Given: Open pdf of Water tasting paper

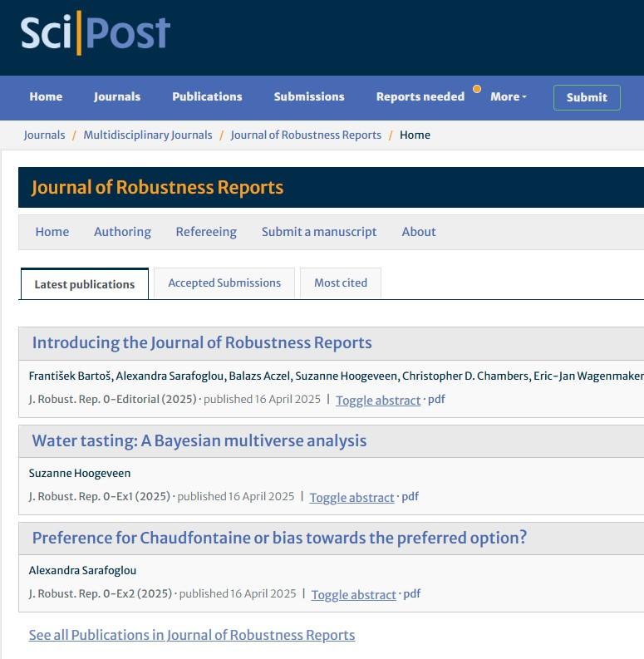Looking at the screenshot, I should click(410, 497).
